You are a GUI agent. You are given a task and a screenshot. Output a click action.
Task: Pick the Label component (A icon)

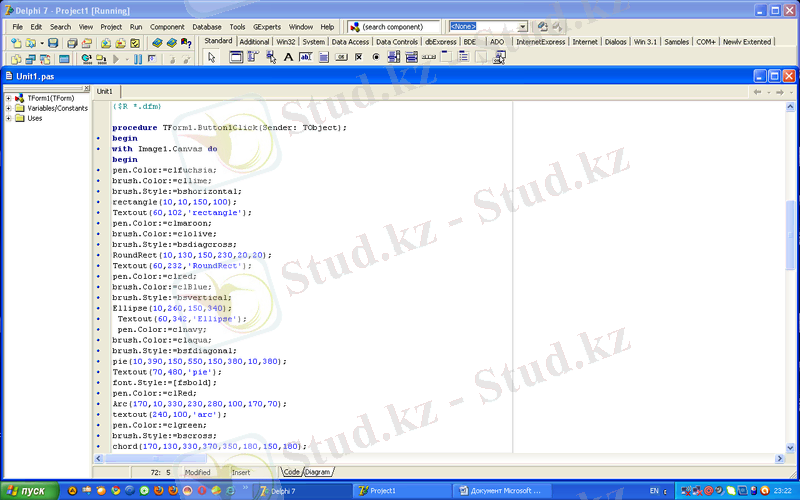288,57
